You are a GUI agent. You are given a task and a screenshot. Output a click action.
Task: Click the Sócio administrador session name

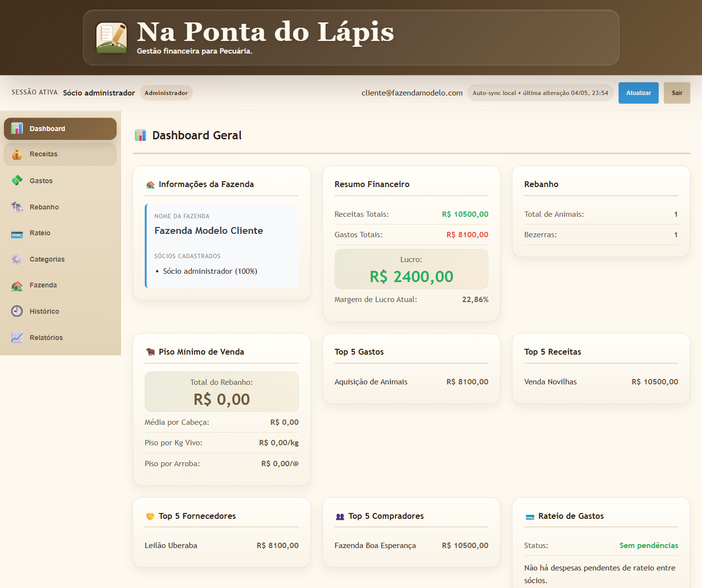[x=99, y=93]
